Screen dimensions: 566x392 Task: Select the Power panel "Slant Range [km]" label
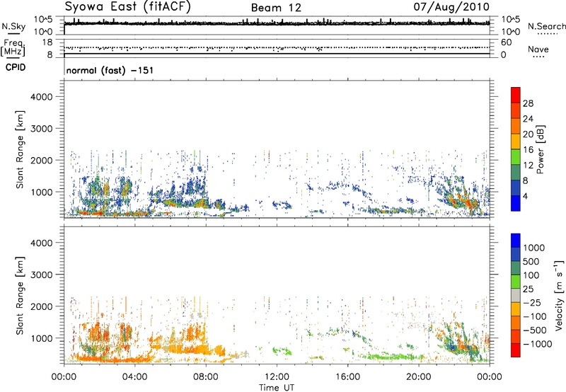click(20, 149)
